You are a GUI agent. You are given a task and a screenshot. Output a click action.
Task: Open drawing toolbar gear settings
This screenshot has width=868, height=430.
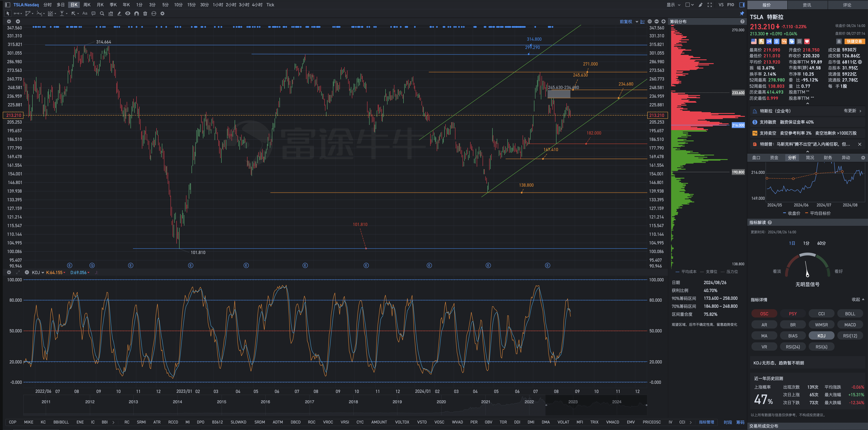[x=162, y=13]
